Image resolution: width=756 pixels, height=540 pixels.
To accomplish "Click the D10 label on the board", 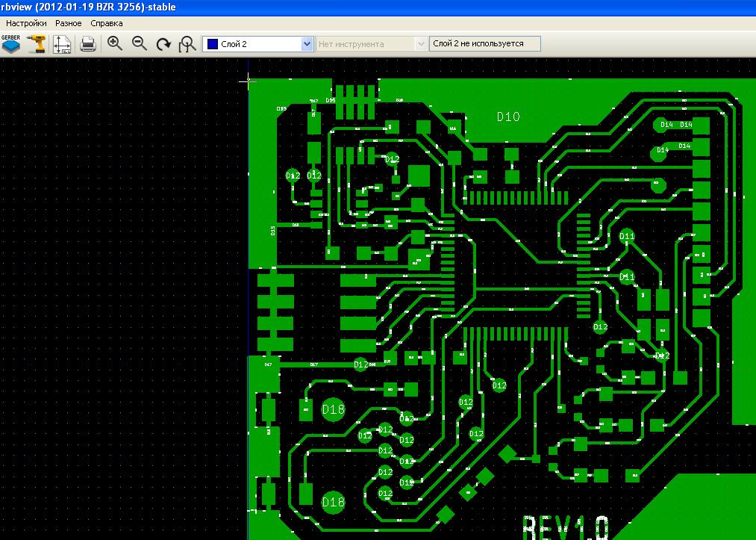I will (508, 117).
